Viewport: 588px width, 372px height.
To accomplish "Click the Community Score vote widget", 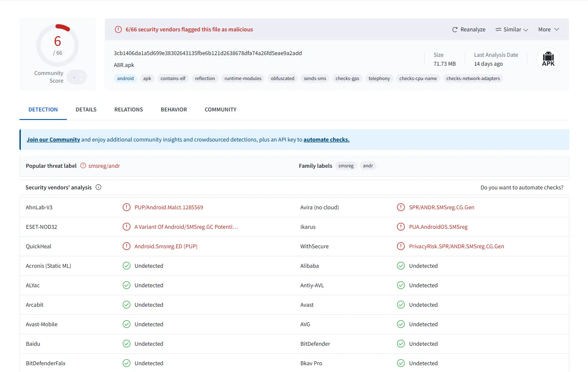I will coord(77,77).
